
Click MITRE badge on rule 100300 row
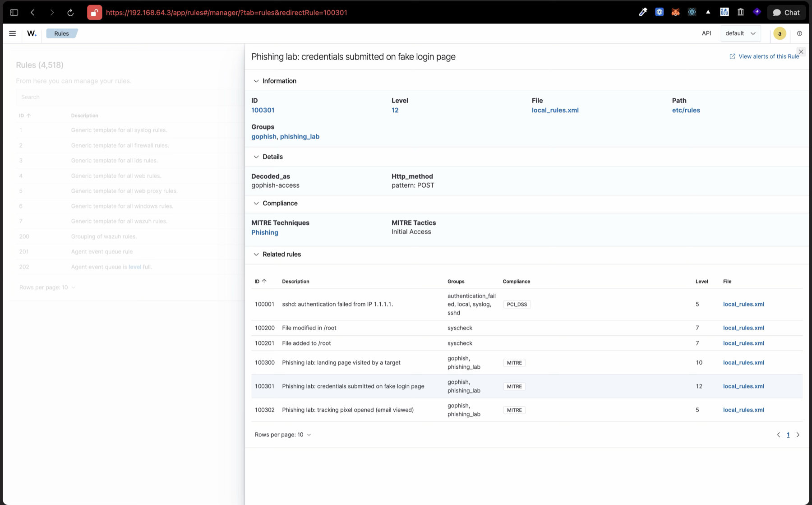tap(514, 363)
